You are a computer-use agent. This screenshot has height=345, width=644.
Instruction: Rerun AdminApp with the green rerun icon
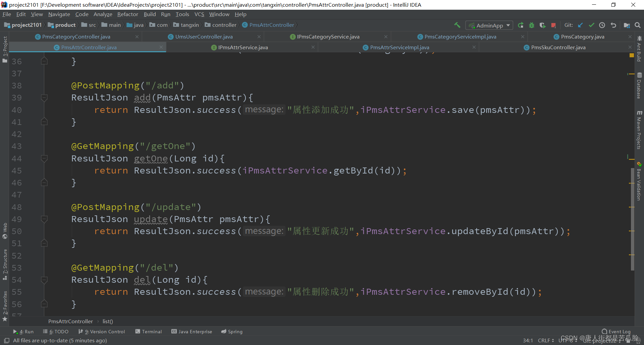tap(521, 25)
